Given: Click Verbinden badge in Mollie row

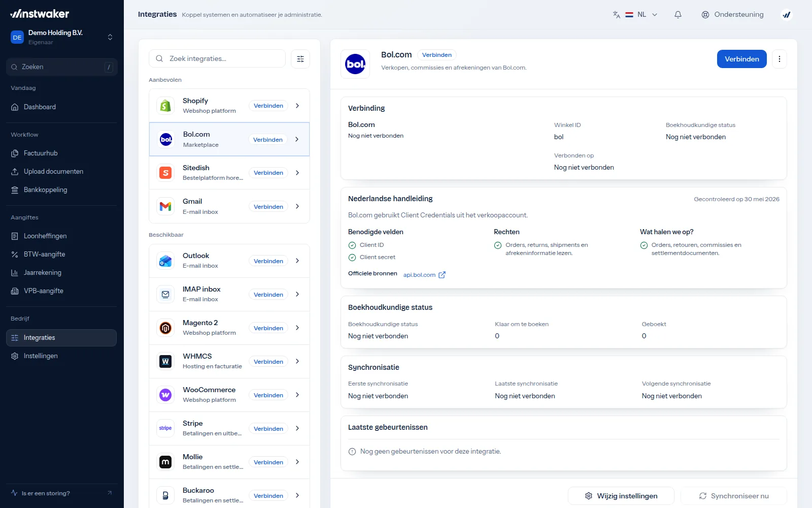Looking at the screenshot, I should 268,462.
